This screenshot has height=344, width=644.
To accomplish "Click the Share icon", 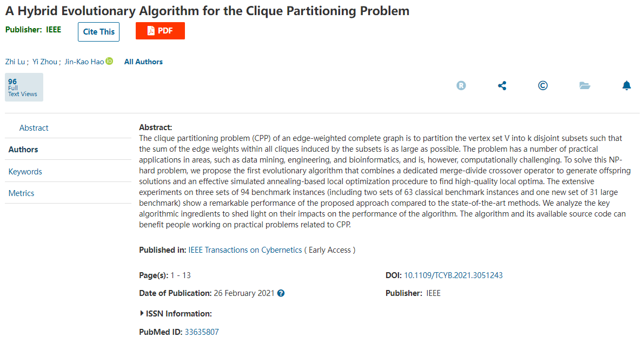I will tap(502, 85).
